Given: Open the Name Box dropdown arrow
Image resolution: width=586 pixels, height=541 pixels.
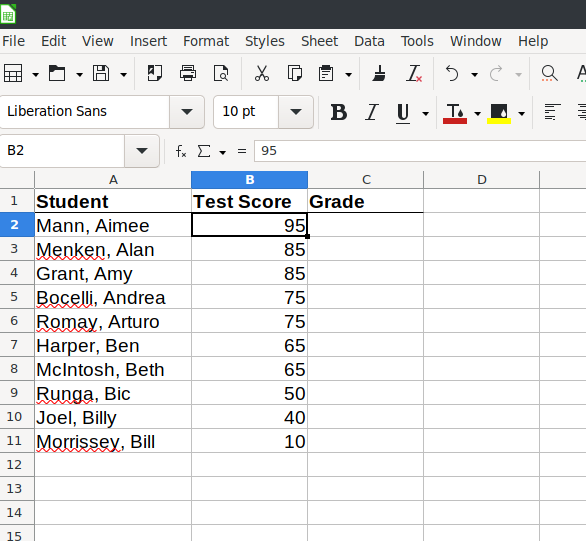Looking at the screenshot, I should click(x=142, y=151).
